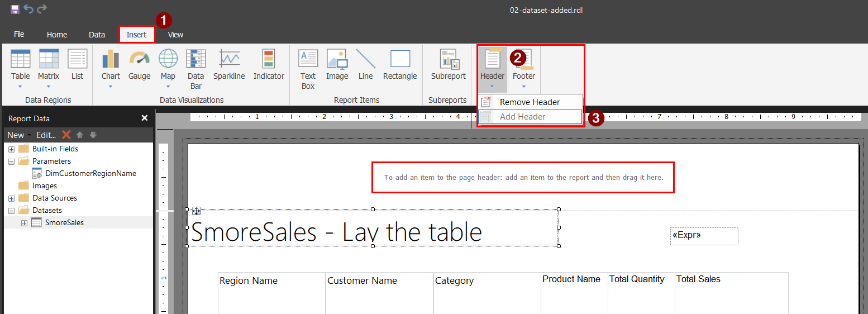This screenshot has height=314, width=868.
Task: Insert an Image report item
Action: [x=337, y=65]
